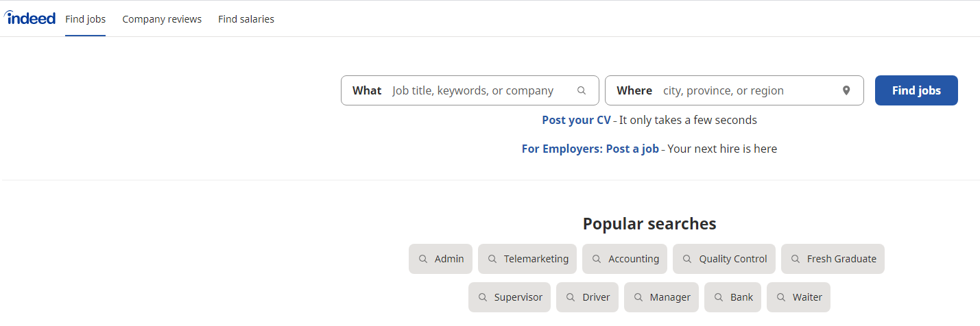Click the Indeed logo
This screenshot has height=326, width=980.
click(30, 18)
